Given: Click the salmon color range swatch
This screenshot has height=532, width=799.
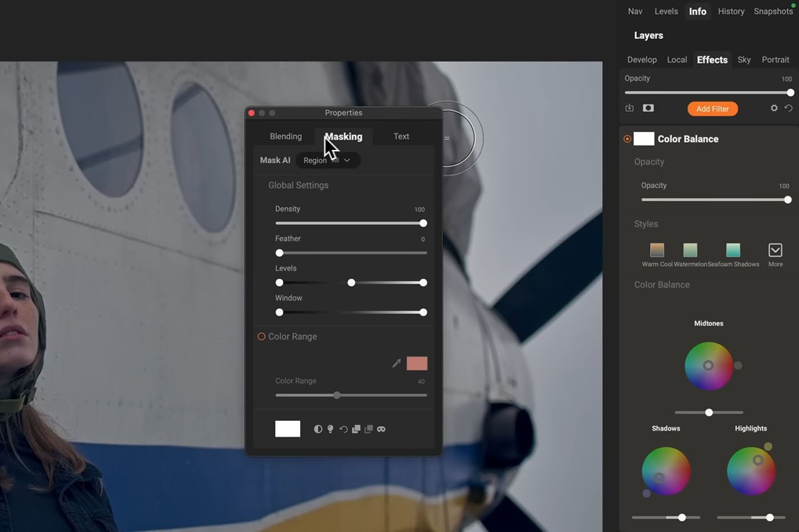Looking at the screenshot, I should click(417, 363).
